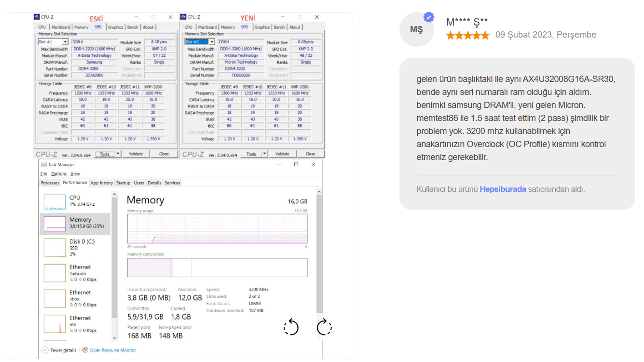Viewport: 644px width, 362px height.
Task: Click the Committed value '5,9/31,9 GB'
Action: pyautogui.click(x=145, y=317)
